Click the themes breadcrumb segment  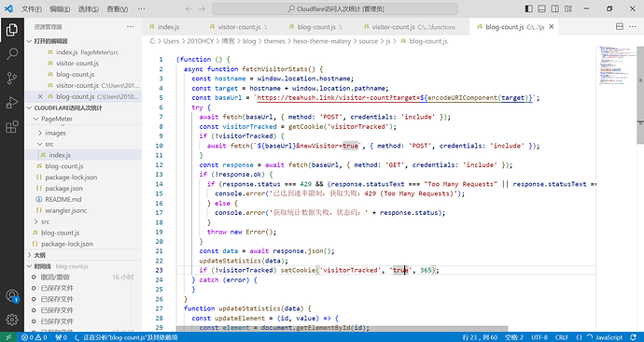[274, 41]
